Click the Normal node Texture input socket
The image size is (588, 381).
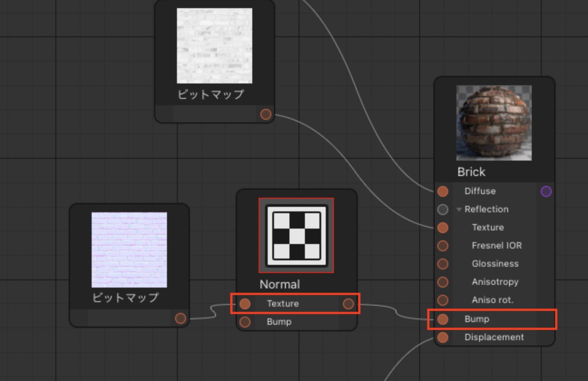(x=245, y=304)
